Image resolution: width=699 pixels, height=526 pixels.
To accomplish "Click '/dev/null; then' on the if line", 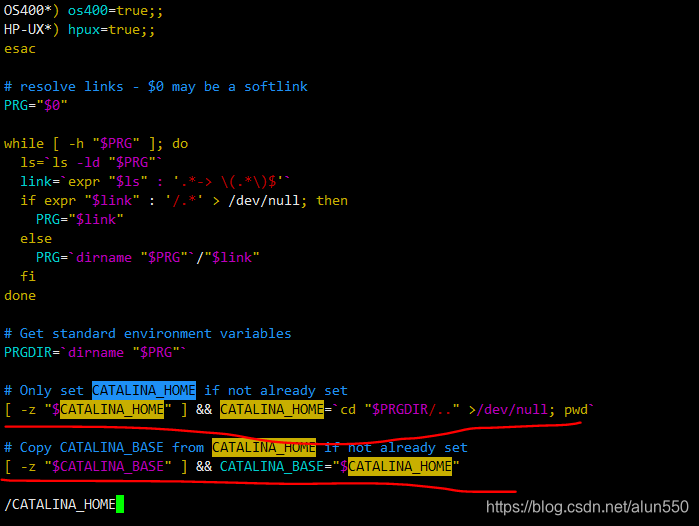I will [x=288, y=201].
